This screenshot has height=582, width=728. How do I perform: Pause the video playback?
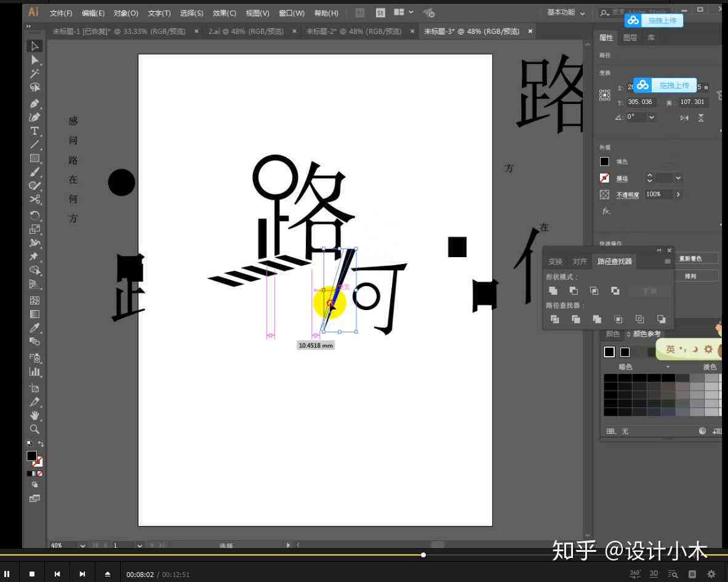click(x=7, y=574)
